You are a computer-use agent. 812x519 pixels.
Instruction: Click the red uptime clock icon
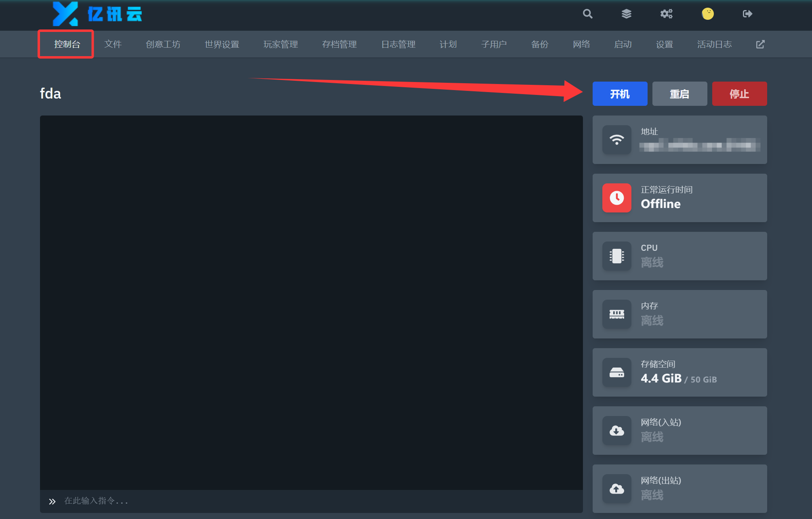coord(616,198)
